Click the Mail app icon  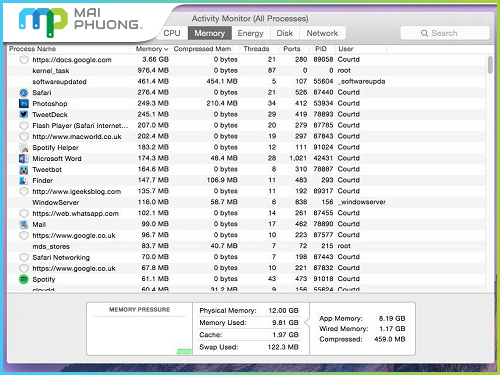[x=24, y=225]
